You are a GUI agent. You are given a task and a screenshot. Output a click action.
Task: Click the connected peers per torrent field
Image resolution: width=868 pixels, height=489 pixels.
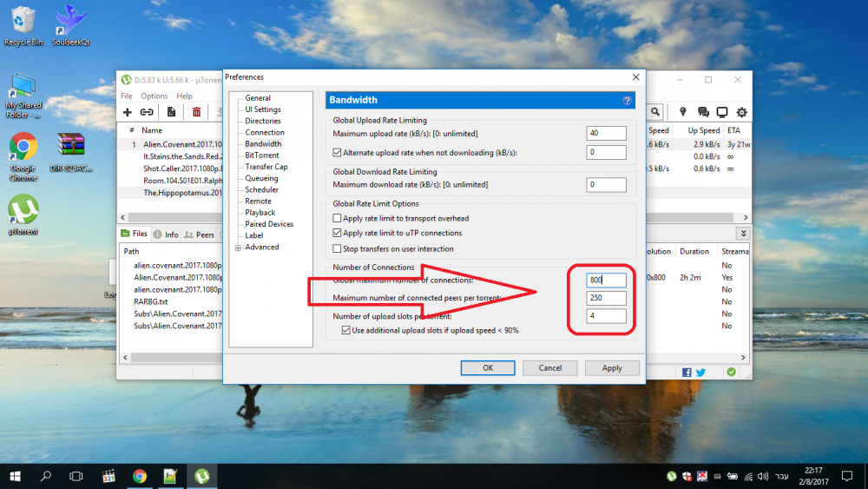606,298
